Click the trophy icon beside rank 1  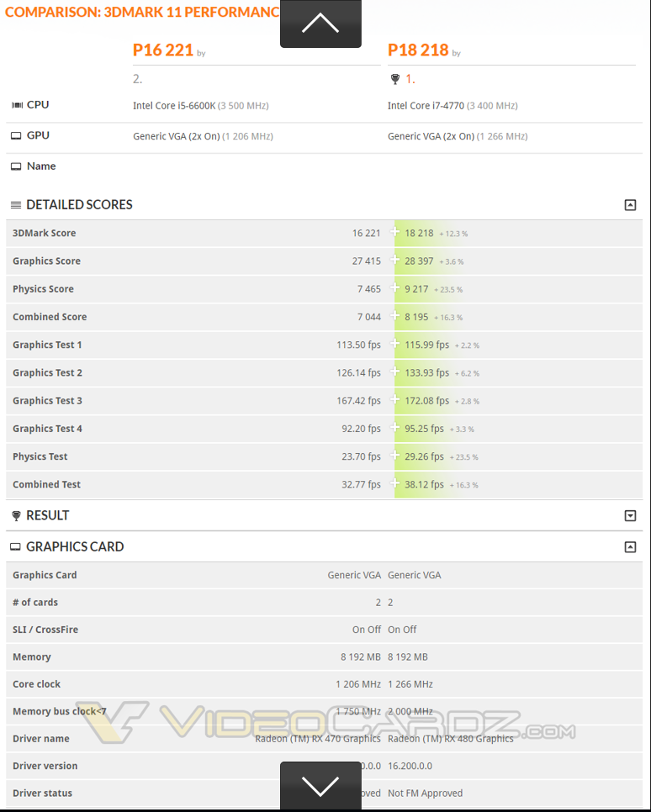[395, 79]
